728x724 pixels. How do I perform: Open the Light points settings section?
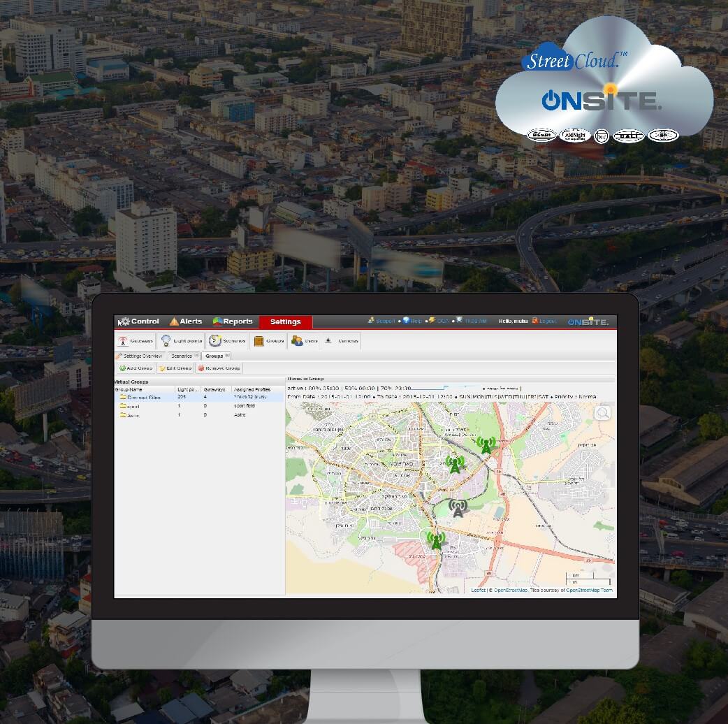tap(181, 341)
